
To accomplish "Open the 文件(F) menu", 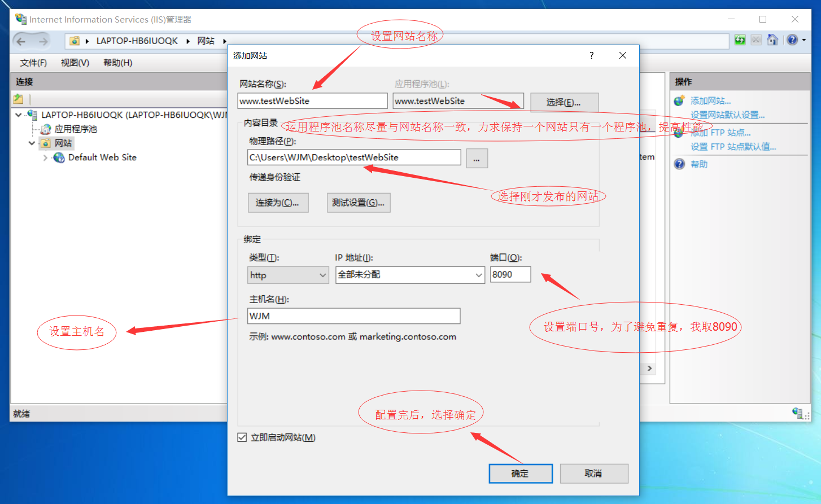I will coord(32,63).
